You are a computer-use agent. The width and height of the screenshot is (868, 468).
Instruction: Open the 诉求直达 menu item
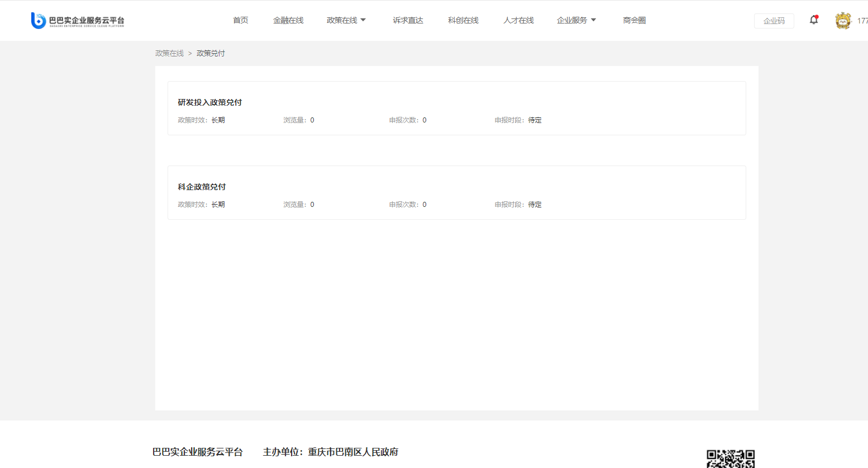click(408, 20)
